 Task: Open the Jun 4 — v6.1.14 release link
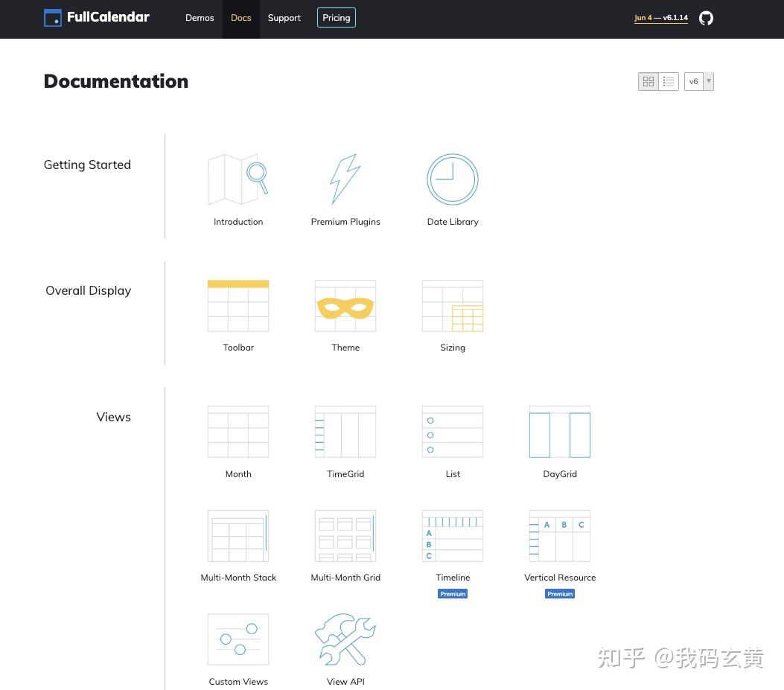[x=660, y=17]
